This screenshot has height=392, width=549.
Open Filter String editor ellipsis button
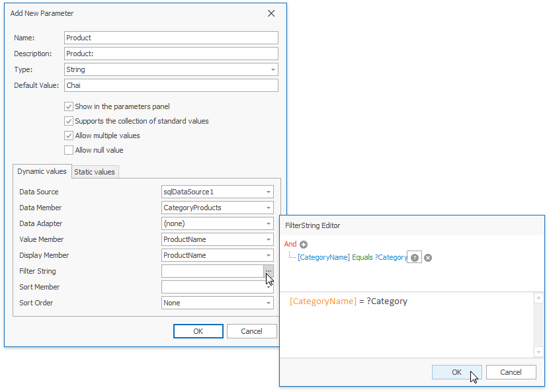(268, 271)
